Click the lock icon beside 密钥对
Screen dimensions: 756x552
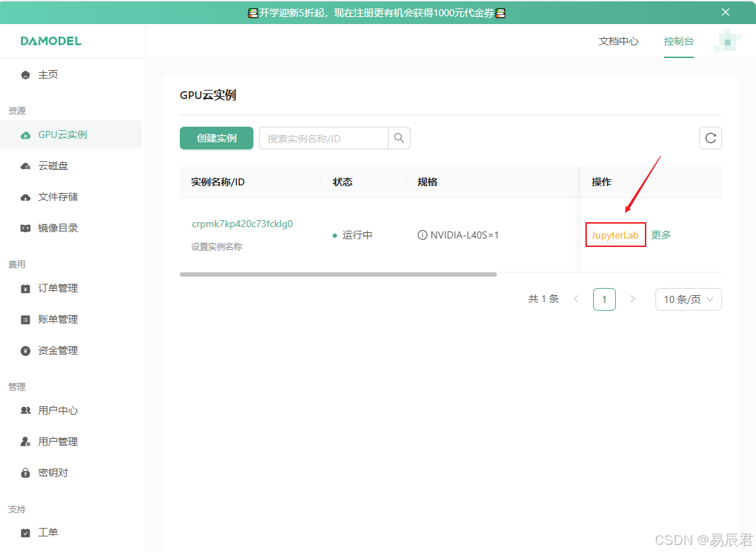coord(25,473)
